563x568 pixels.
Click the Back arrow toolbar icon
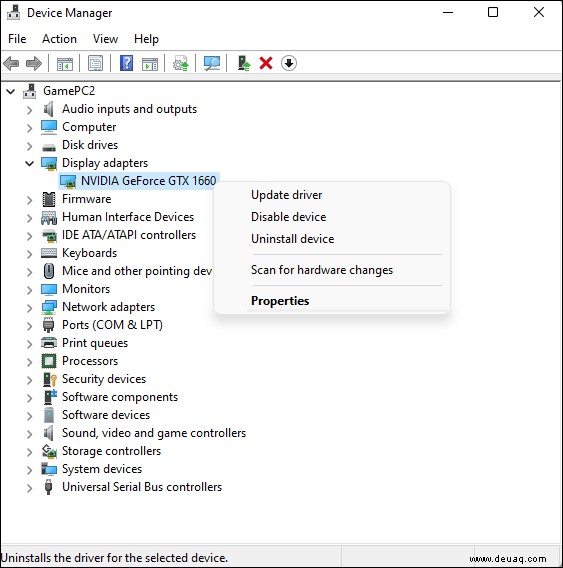11,63
